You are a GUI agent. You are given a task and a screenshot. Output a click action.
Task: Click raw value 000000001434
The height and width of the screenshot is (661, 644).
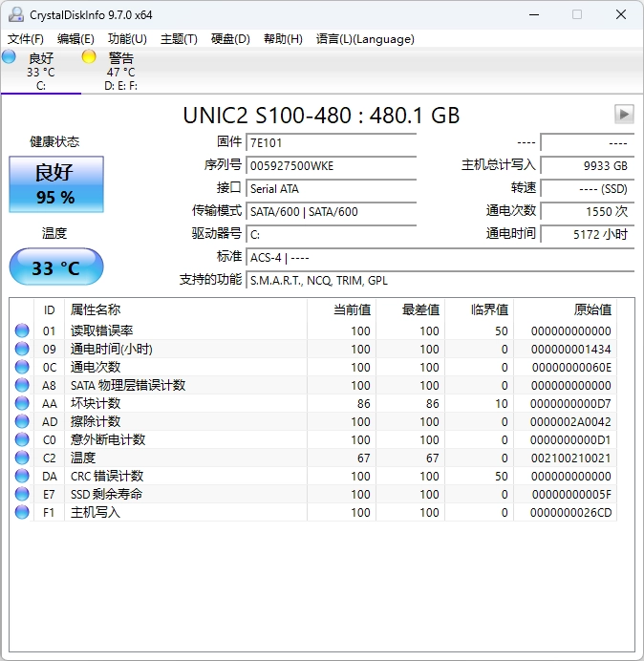[x=571, y=349]
